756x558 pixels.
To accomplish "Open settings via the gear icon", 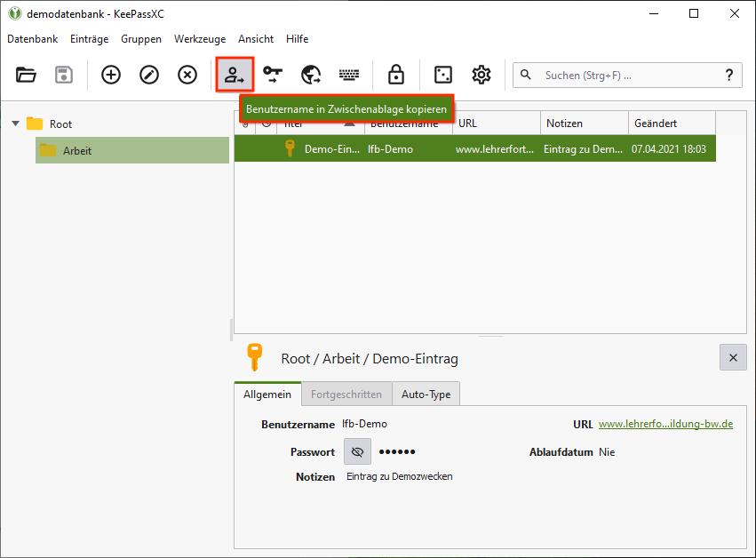I will point(481,75).
